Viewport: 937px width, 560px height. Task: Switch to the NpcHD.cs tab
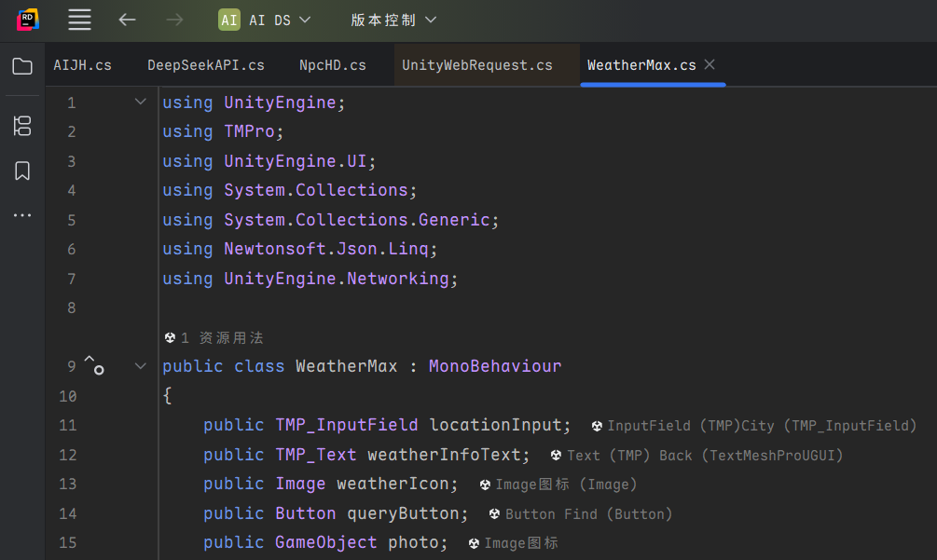coord(333,65)
